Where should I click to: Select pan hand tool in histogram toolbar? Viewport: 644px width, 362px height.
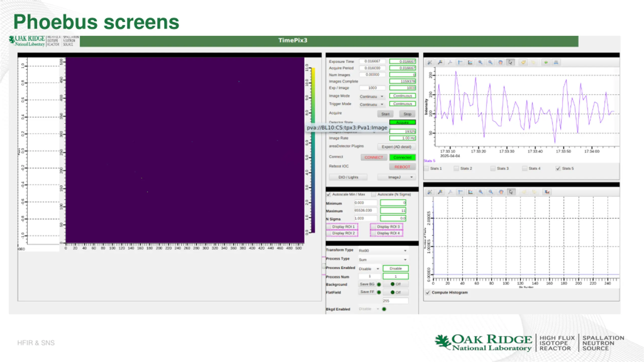pyautogui.click(x=501, y=192)
